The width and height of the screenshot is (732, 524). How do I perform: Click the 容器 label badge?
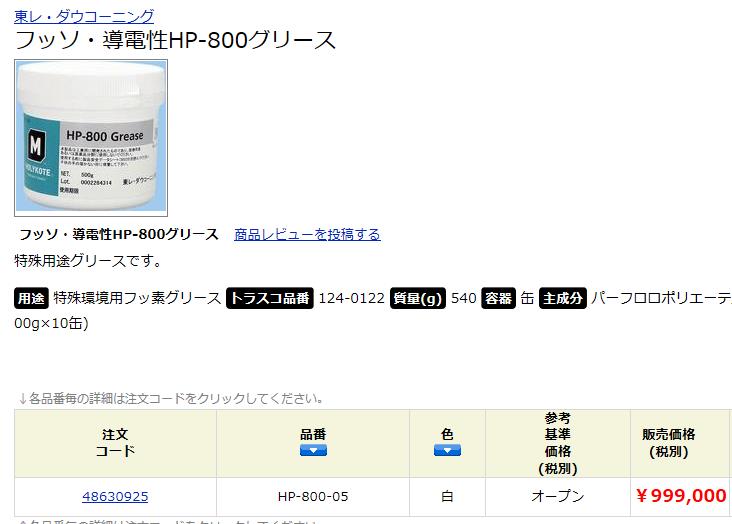(498, 298)
